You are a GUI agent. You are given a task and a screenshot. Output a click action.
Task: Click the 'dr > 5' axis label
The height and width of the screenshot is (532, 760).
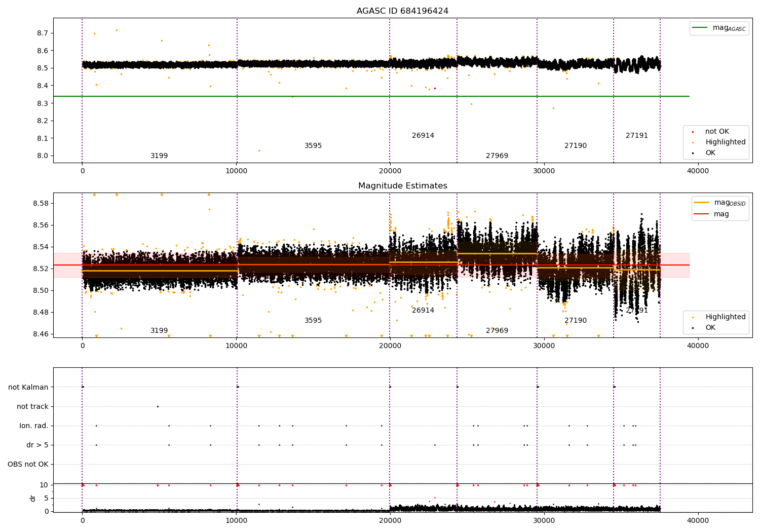37,445
